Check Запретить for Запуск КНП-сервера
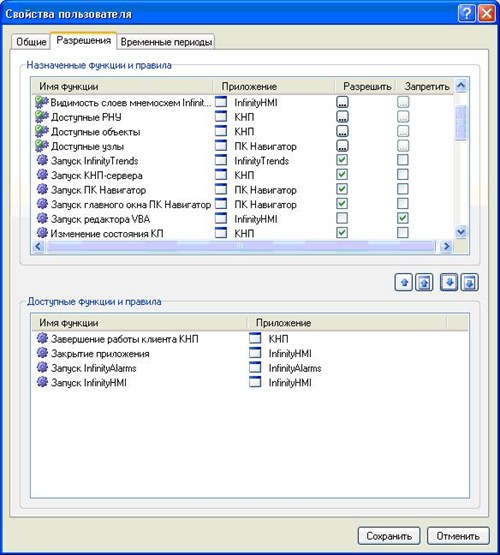500x555 pixels. pos(403,174)
